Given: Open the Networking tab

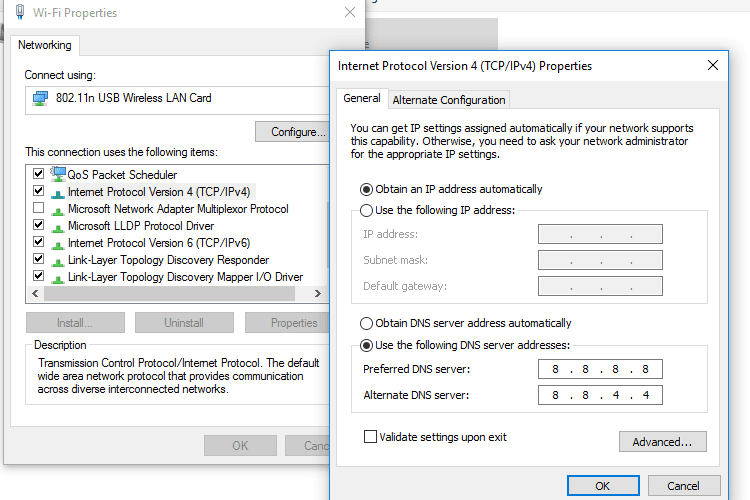Looking at the screenshot, I should coord(44,45).
